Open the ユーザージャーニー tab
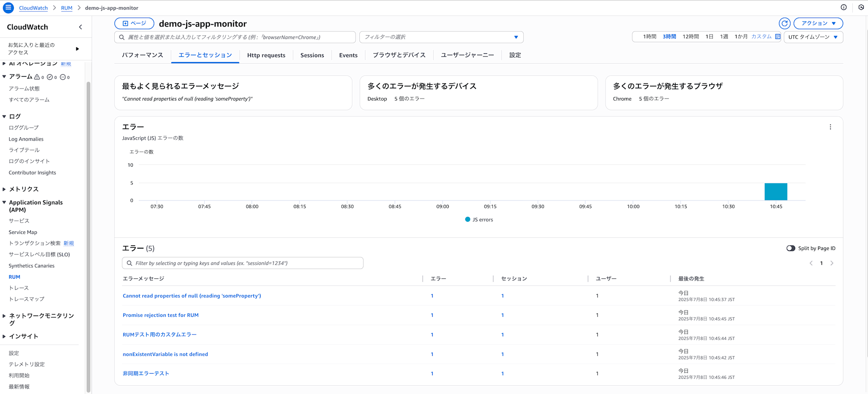 coord(467,55)
